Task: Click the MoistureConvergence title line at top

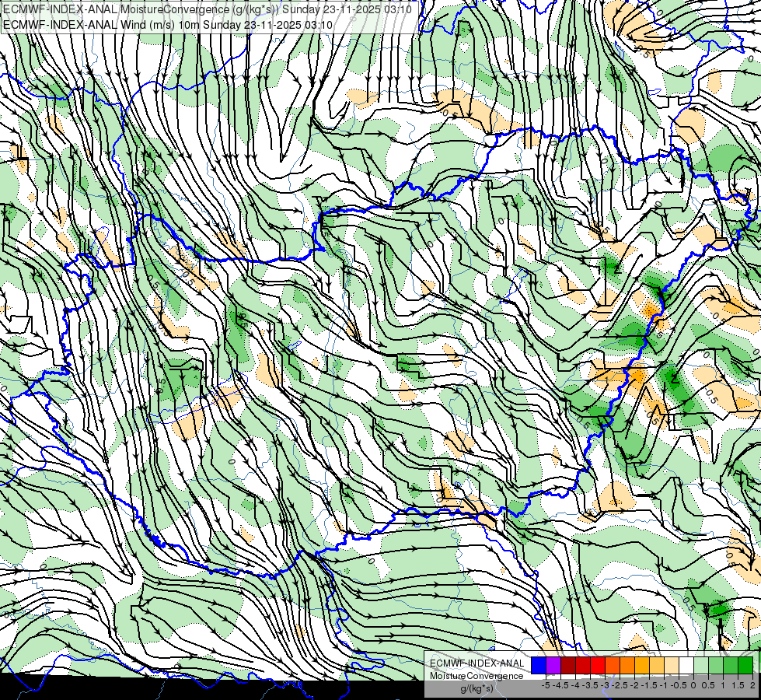Action: coord(208,9)
